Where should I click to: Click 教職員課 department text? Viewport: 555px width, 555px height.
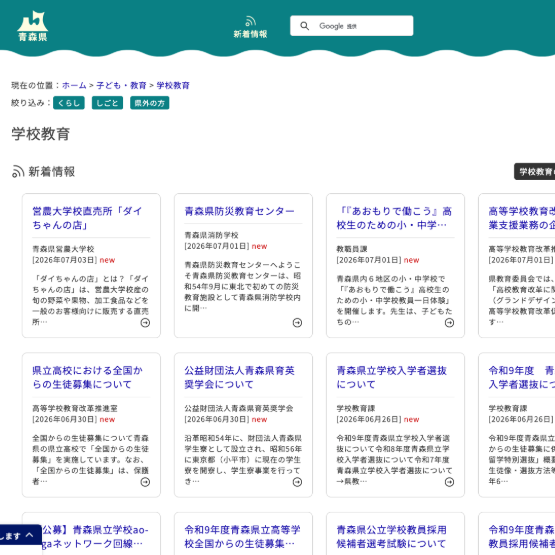pyautogui.click(x=352, y=249)
